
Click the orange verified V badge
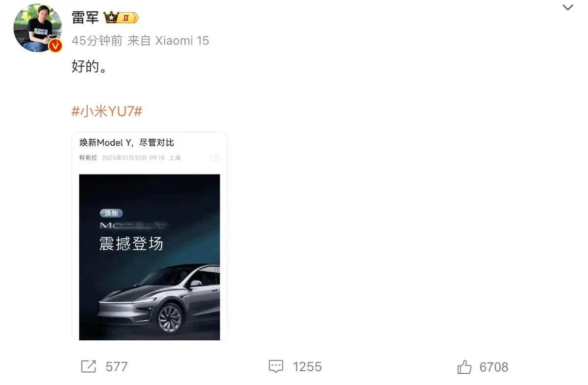(55, 46)
